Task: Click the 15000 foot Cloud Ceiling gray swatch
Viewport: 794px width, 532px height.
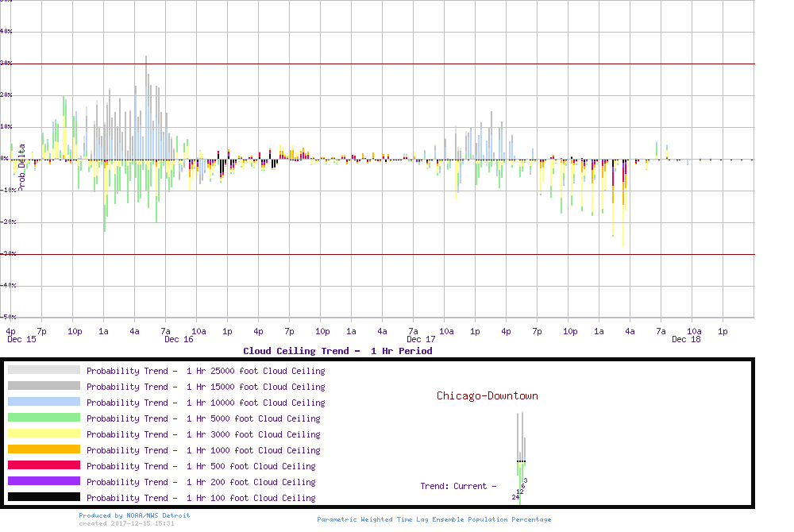Action: pyautogui.click(x=44, y=386)
